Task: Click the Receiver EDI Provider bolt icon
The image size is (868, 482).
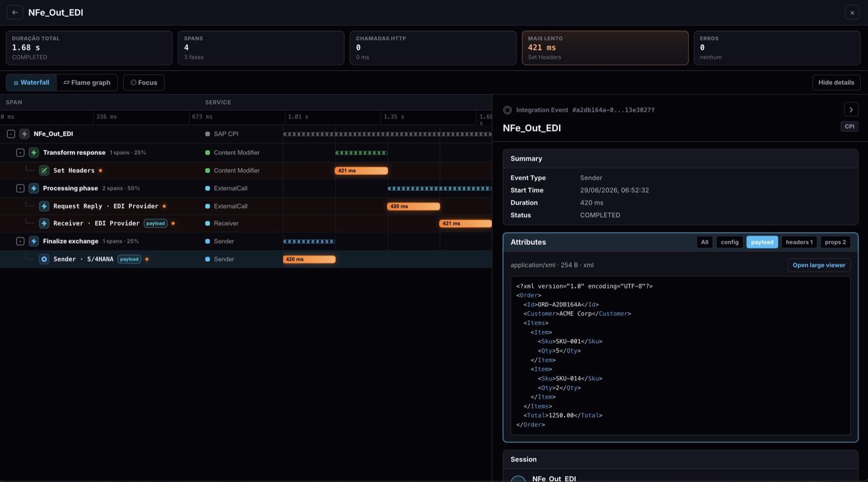Action: coord(44,223)
